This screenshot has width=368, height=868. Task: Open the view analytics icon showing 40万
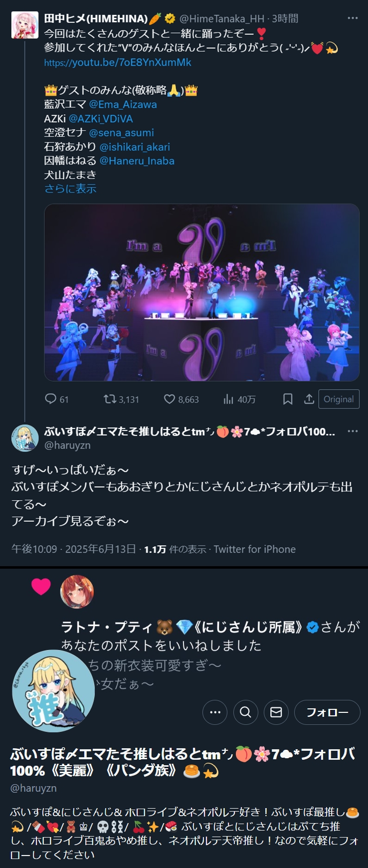tap(228, 399)
